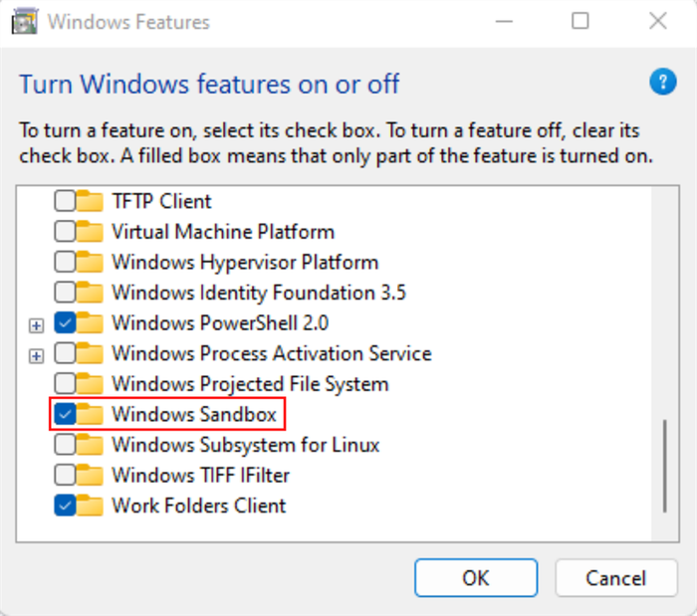Click the Work Folders Client folder icon
Image resolution: width=697 pixels, height=616 pixels.
[x=91, y=506]
